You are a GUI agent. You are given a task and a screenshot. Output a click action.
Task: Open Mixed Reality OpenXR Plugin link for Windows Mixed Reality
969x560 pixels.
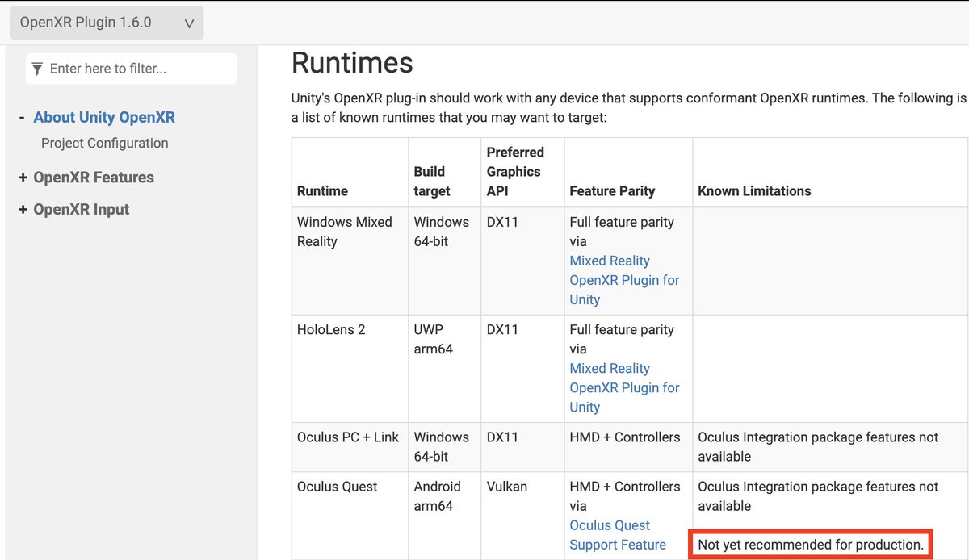(624, 280)
